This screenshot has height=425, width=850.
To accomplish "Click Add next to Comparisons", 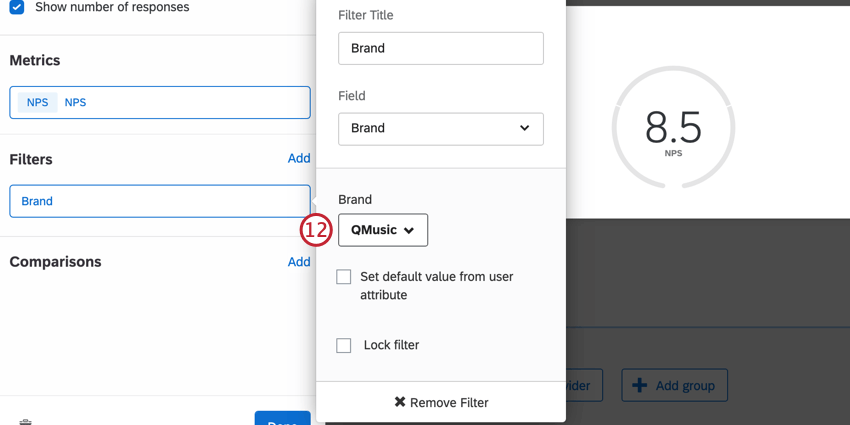I will click(x=299, y=262).
